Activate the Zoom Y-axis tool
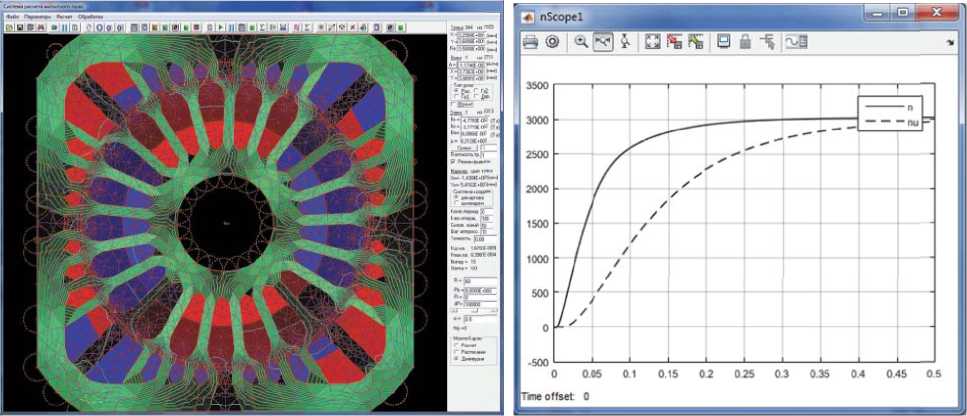This screenshot has width=967, height=416. [x=623, y=42]
